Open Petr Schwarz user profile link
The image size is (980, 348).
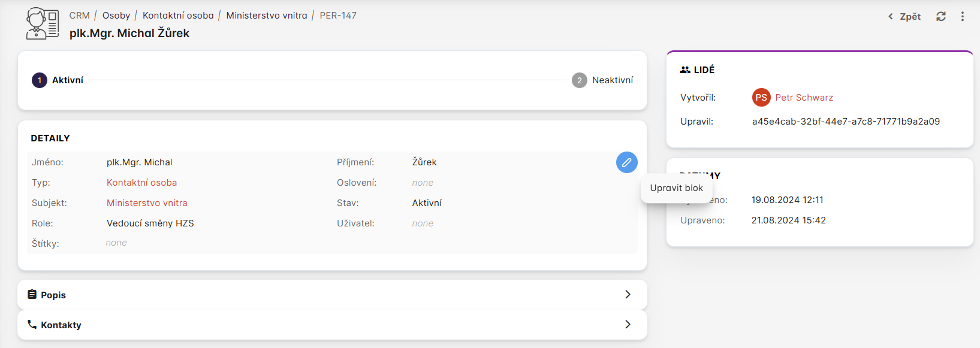point(804,98)
